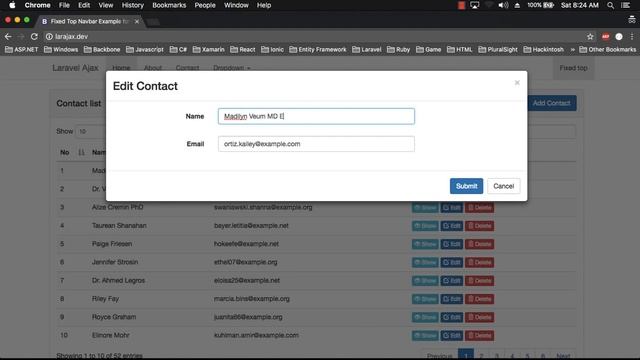Open the React bookmarks folder
The width and height of the screenshot is (640, 360).
(x=243, y=49)
